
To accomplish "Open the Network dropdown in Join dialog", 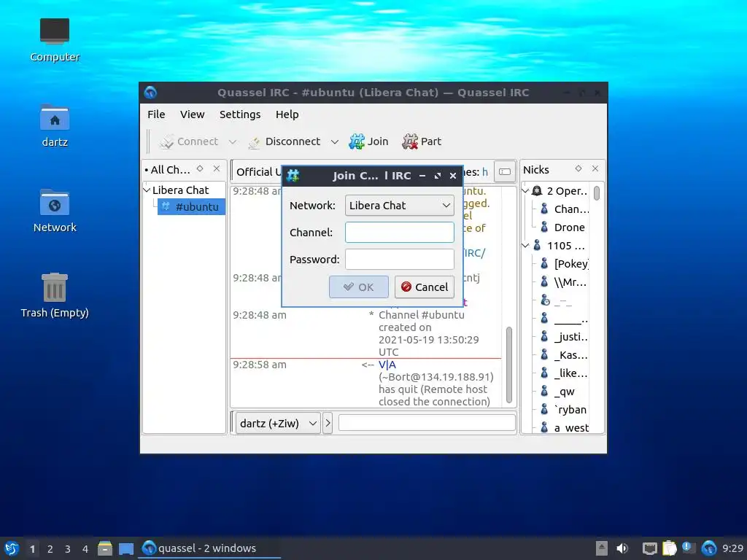I will pyautogui.click(x=399, y=205).
